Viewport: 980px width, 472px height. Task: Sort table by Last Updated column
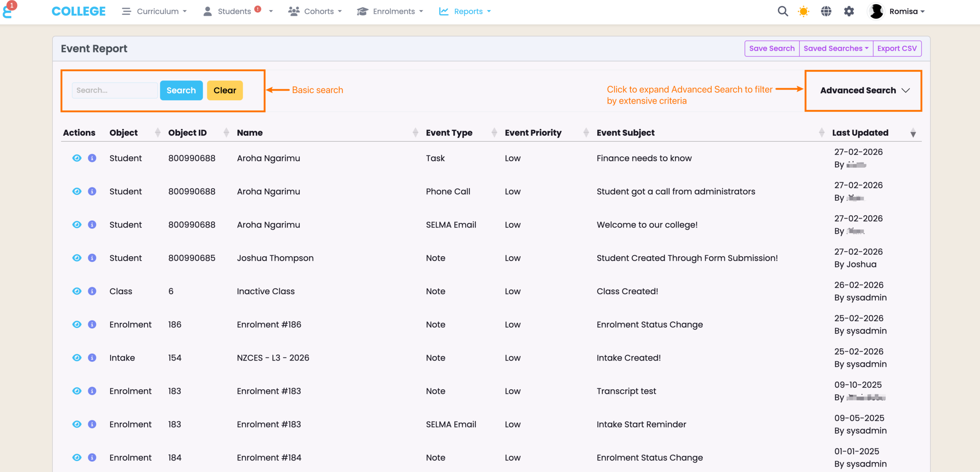(x=860, y=133)
